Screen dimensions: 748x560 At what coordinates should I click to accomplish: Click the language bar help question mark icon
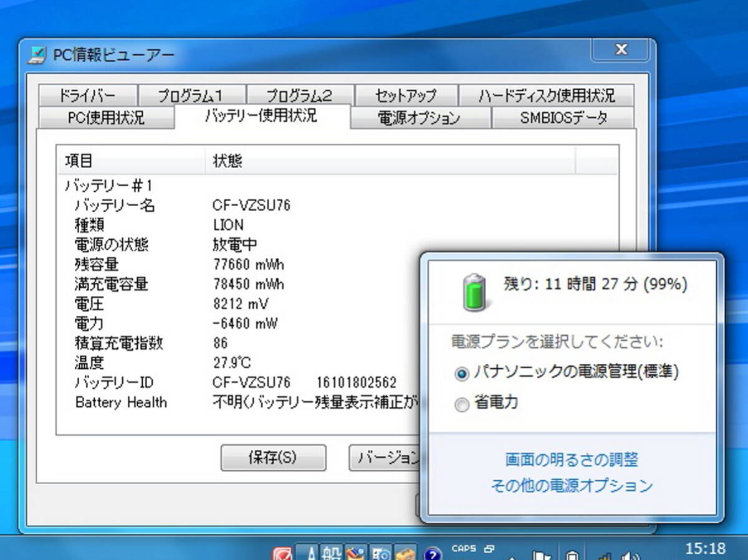432,554
